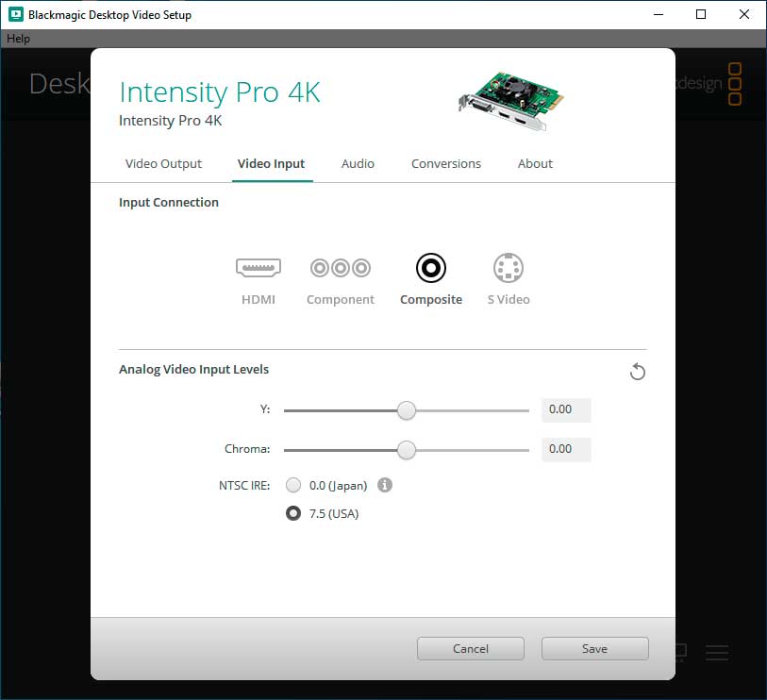Select the Component input connection icon
The height and width of the screenshot is (700, 767).
pos(341,268)
